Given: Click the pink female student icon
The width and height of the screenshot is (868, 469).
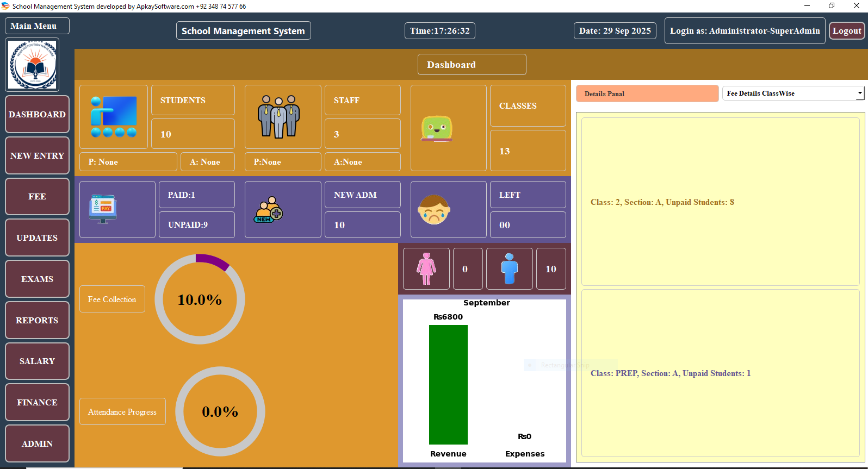Looking at the screenshot, I should [x=426, y=268].
